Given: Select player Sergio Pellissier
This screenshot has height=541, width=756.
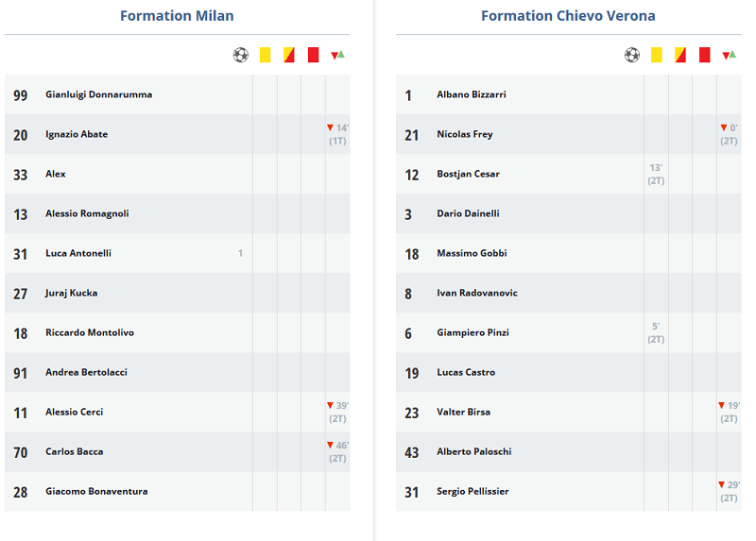Looking at the screenshot, I should 472,491.
